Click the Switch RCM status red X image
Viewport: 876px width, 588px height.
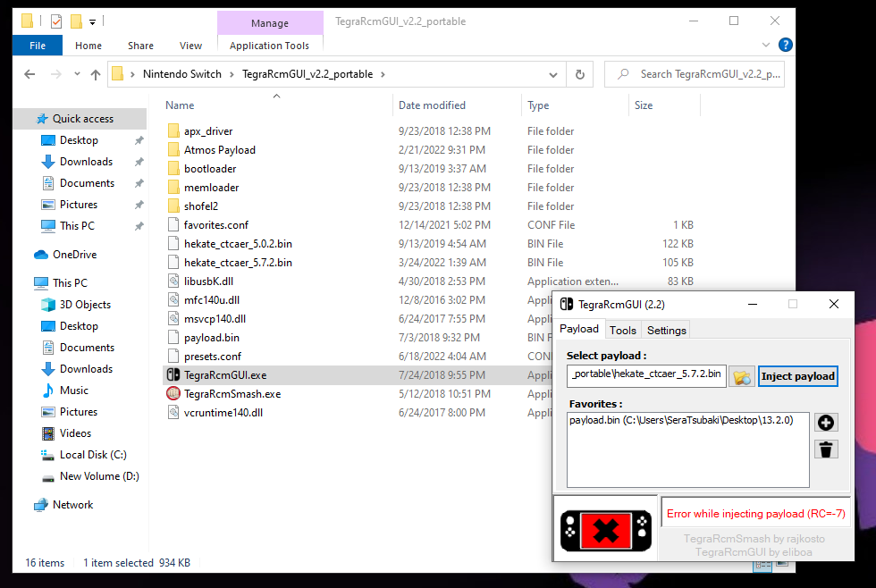606,530
